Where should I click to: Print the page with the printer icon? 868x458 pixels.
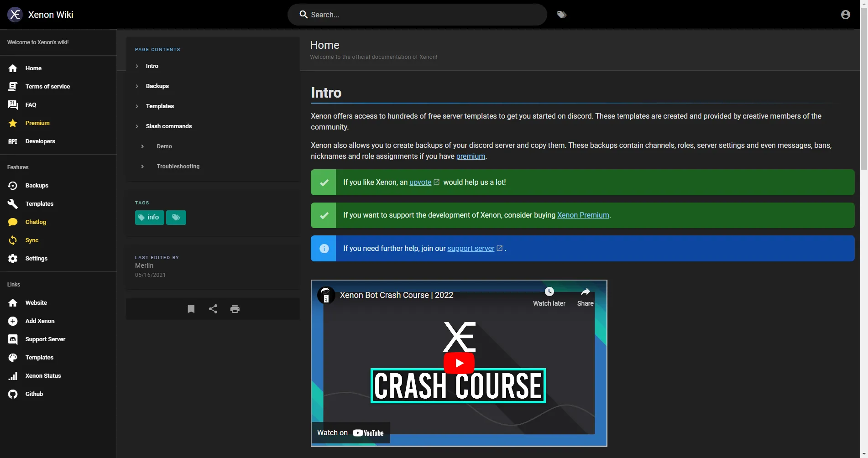click(235, 309)
